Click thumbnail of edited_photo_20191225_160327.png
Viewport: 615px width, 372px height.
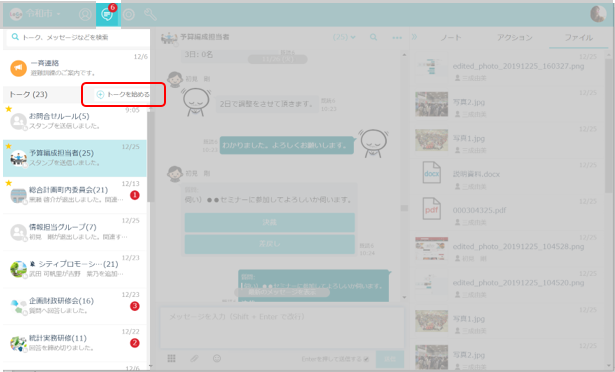pos(431,67)
